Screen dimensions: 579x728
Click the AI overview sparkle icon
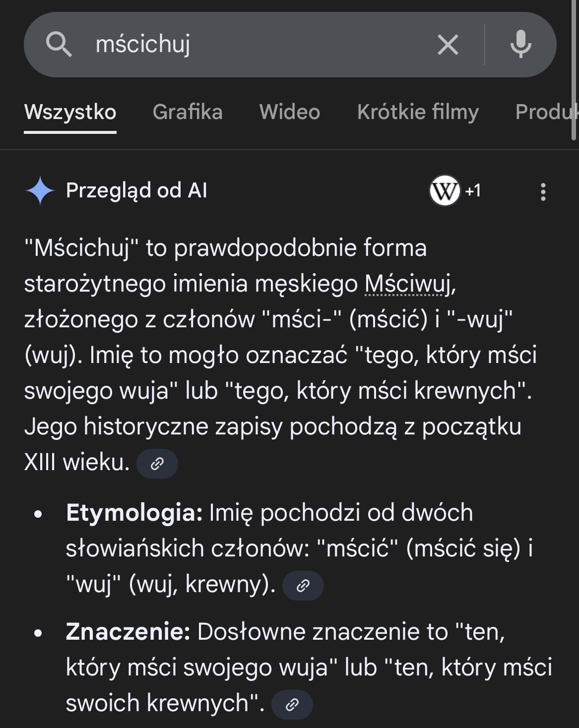pos(40,191)
